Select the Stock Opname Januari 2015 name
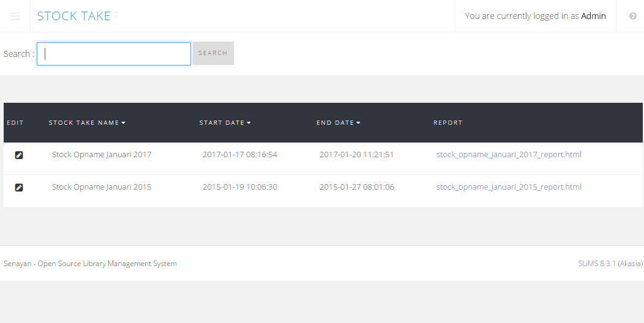Screen dimensions: 644x323 pos(102,187)
